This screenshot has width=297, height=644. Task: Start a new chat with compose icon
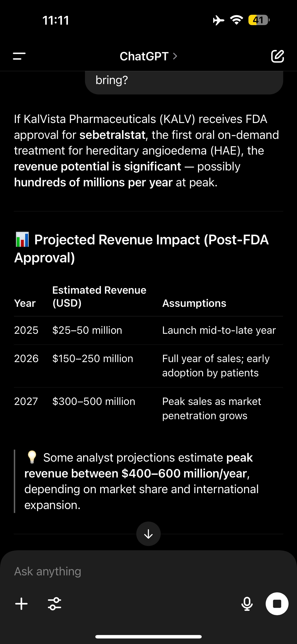click(x=277, y=56)
